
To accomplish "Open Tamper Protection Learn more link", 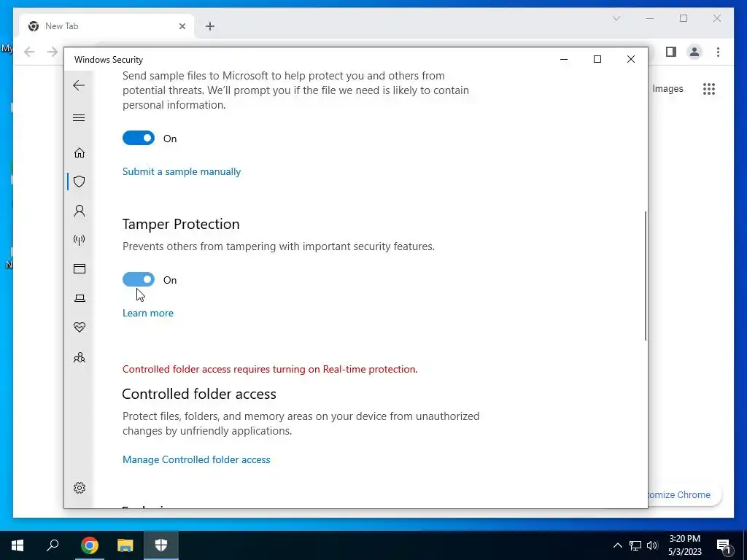I will coord(147,313).
